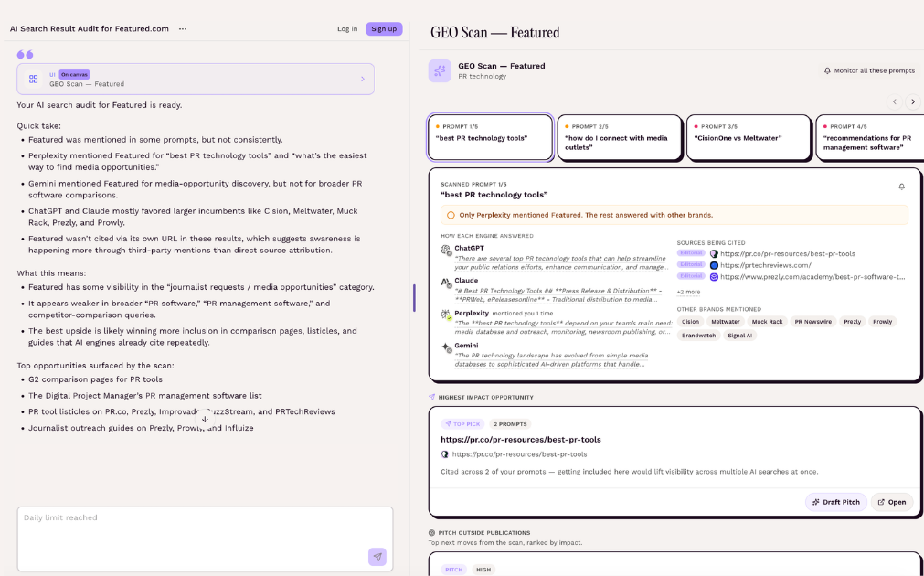Open cited source pr.co/pr-resources/best-pr-tools in sources list

pos(787,253)
